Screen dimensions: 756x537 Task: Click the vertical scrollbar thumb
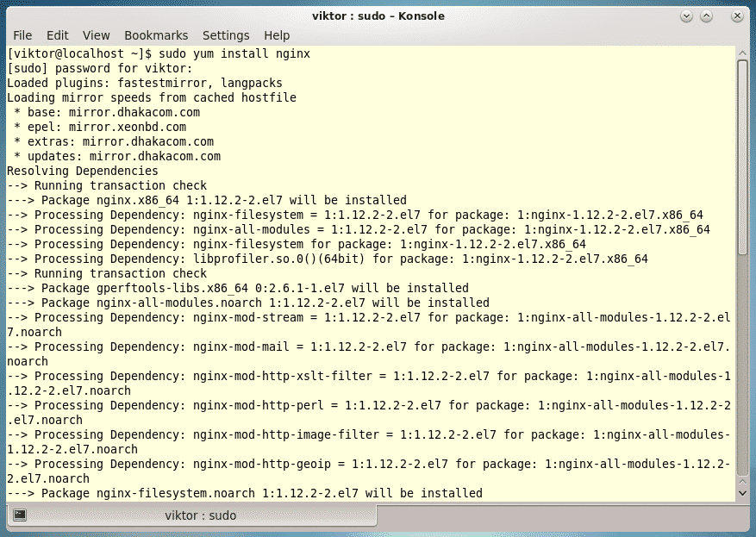coord(742,157)
